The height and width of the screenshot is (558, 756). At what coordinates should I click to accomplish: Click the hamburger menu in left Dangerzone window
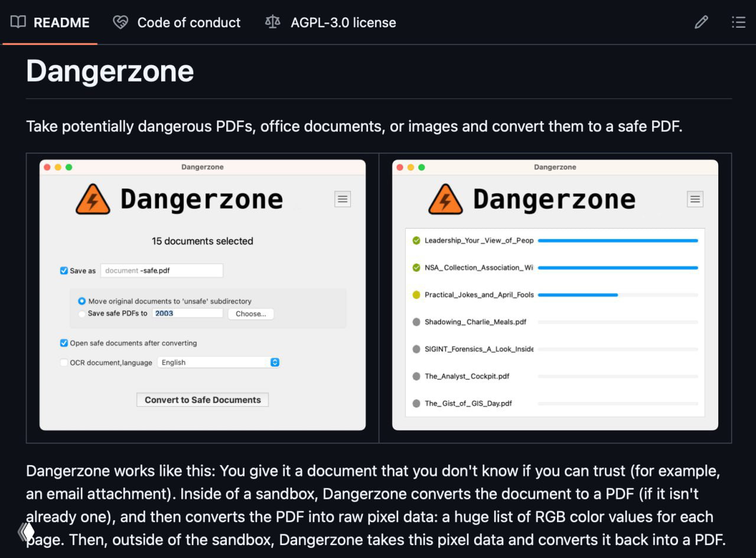tap(343, 199)
